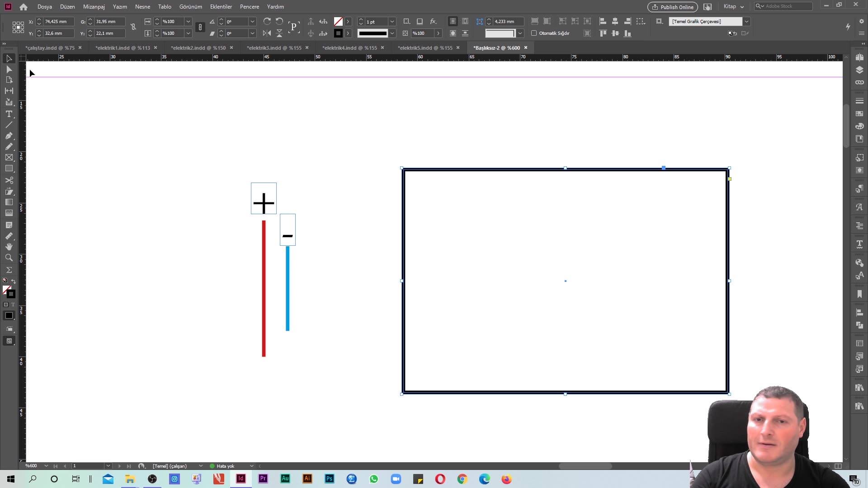Open the stroke type dropdown
This screenshot has width=868, height=488.
coord(392,33)
